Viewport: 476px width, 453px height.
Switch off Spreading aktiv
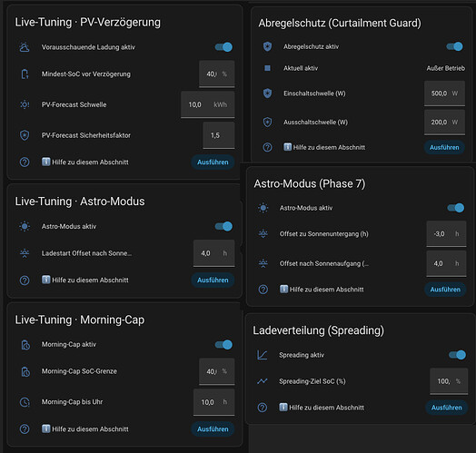(457, 355)
